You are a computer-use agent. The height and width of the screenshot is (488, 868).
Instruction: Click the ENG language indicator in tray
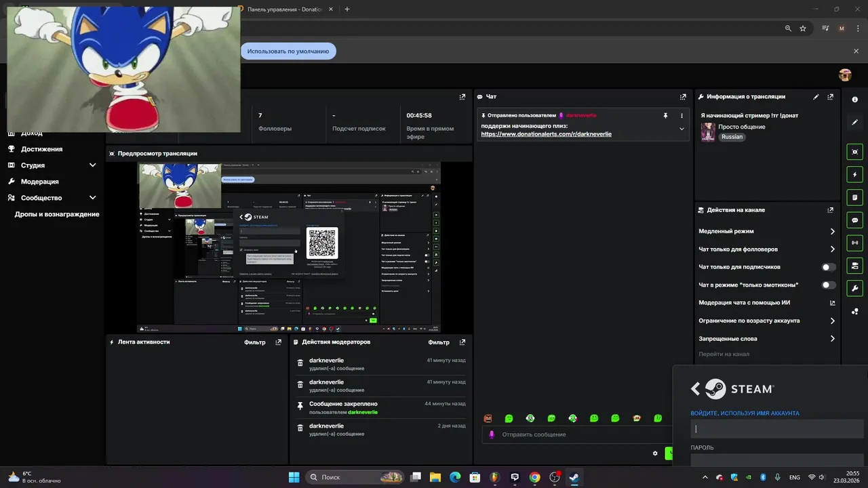click(795, 477)
